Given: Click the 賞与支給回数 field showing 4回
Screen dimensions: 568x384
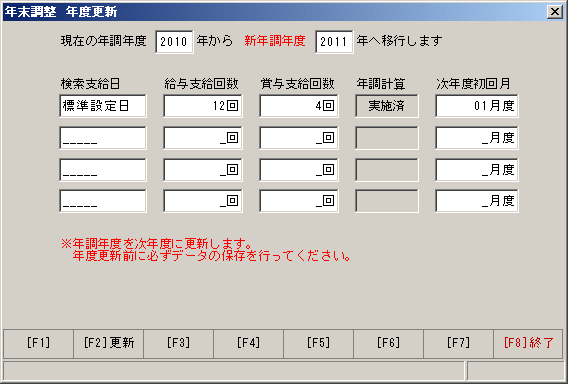Looking at the screenshot, I should (299, 106).
